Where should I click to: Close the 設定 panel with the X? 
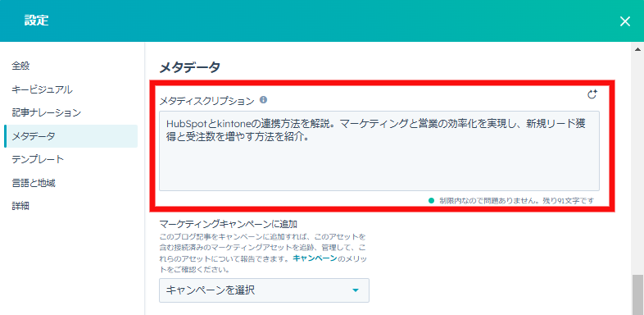point(624,21)
